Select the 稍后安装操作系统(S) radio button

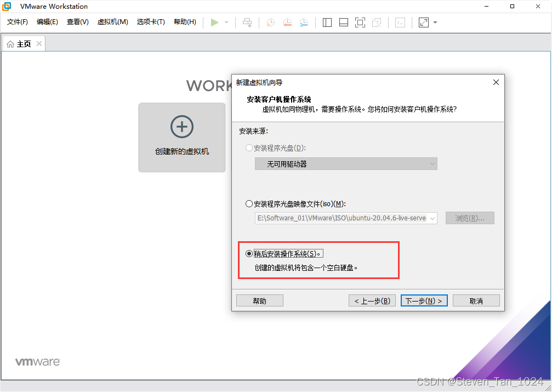click(x=249, y=254)
